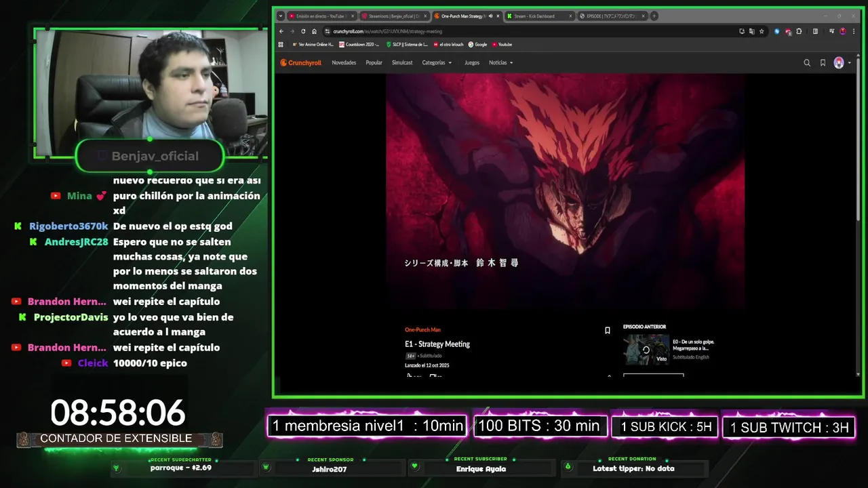Click Cleick username in chat

point(93,363)
